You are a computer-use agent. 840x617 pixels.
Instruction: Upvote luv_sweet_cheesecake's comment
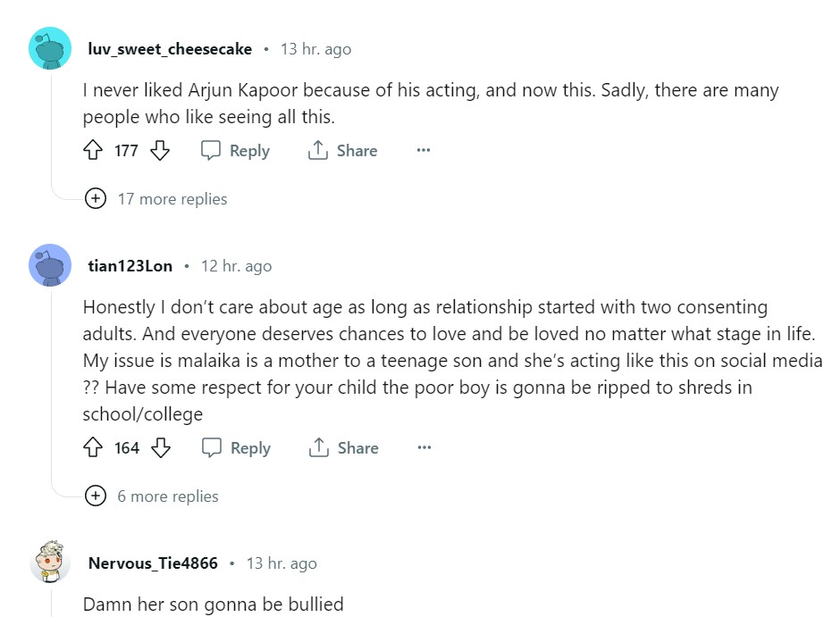pos(93,151)
